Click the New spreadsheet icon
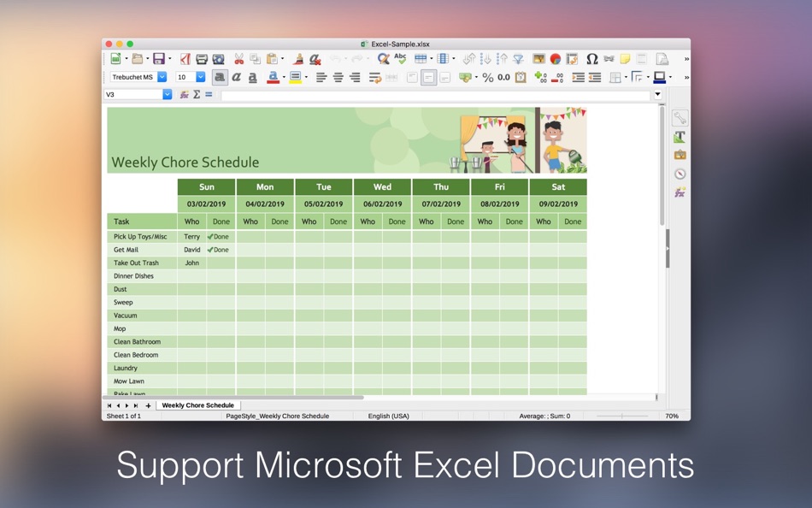 pos(116,58)
